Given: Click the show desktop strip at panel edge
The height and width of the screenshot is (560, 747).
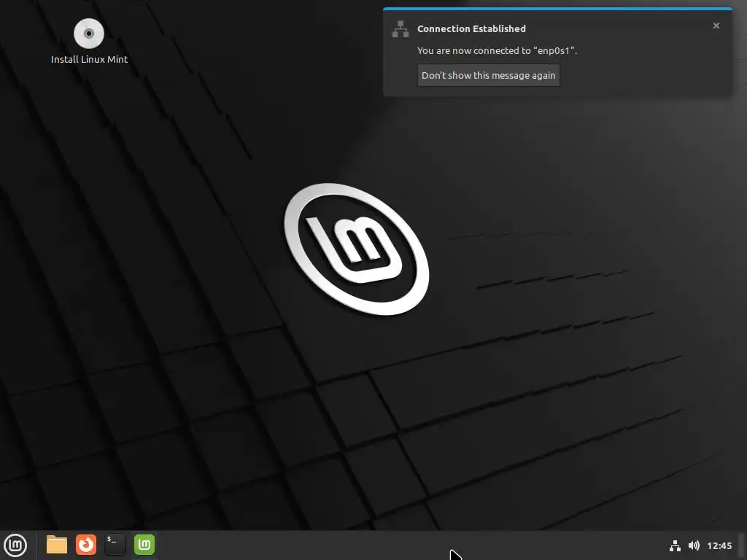Looking at the screenshot, I should 742,545.
